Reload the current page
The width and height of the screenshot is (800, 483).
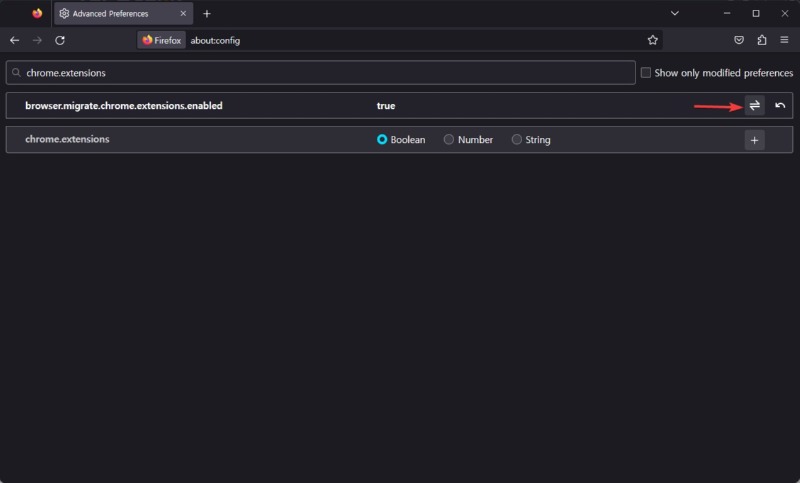tap(60, 40)
